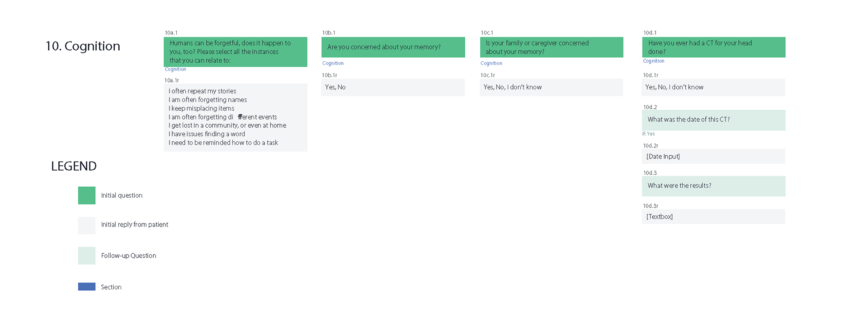Select 'I have issues finding a word' option

click(x=207, y=134)
